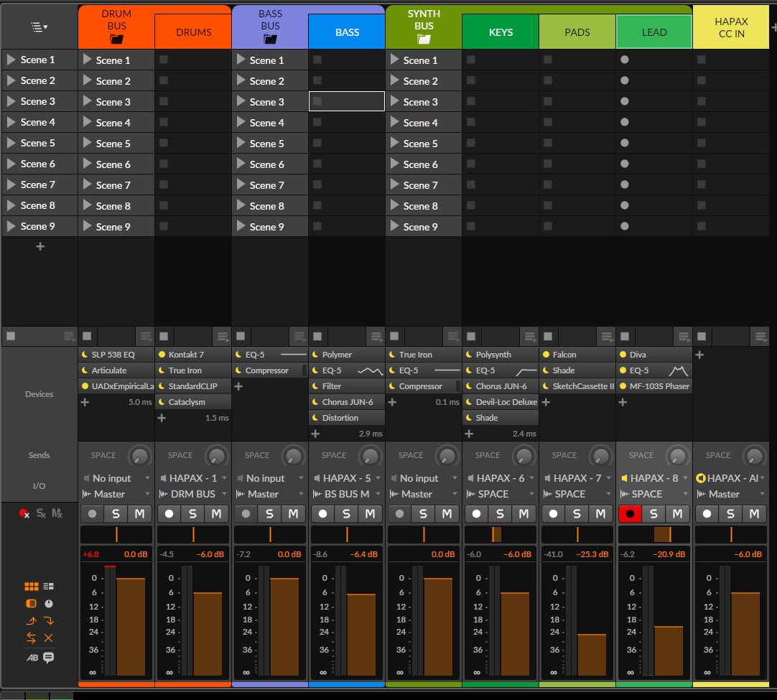Click the comments speech bubble icon
The image size is (777, 700).
(49, 658)
